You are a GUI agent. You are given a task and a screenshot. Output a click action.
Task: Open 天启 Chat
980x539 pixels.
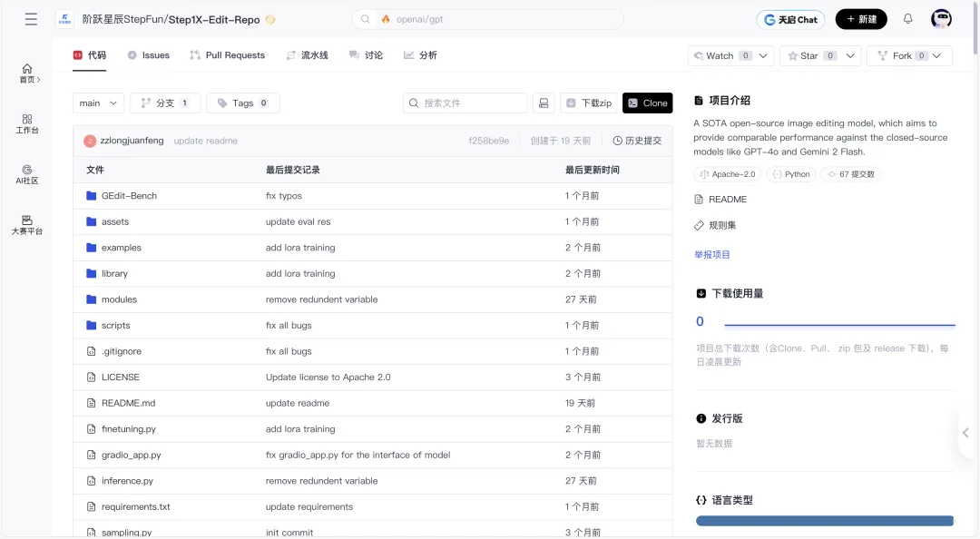790,19
